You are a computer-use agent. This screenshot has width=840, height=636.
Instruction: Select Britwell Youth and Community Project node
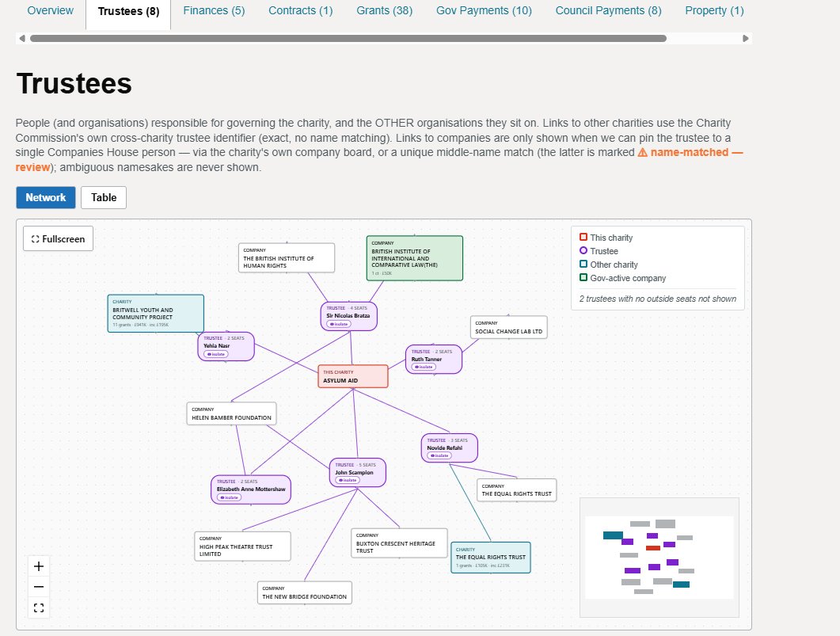pos(156,314)
